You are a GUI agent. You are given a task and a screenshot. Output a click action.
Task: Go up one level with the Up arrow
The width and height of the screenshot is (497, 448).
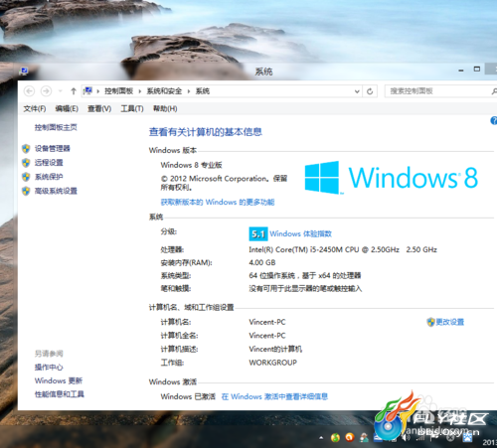[x=74, y=91]
